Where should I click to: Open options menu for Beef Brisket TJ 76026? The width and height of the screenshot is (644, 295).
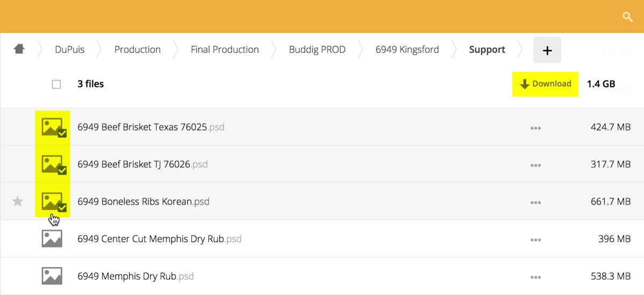click(x=535, y=165)
